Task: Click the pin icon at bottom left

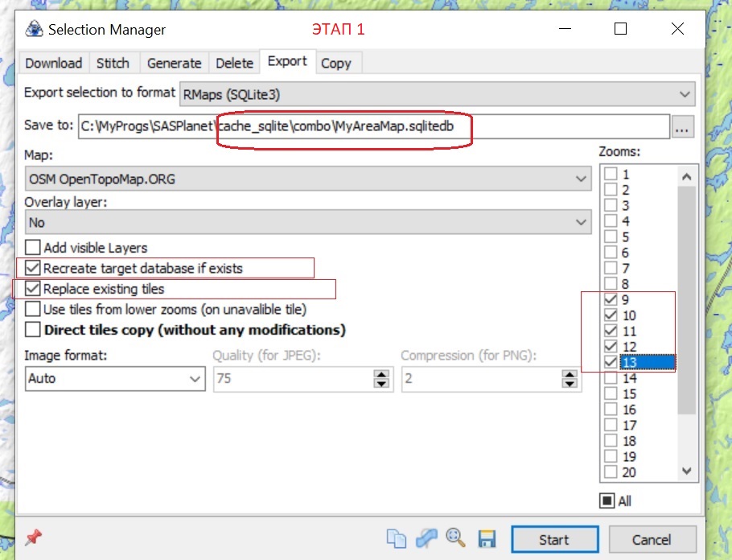Action: click(x=34, y=537)
